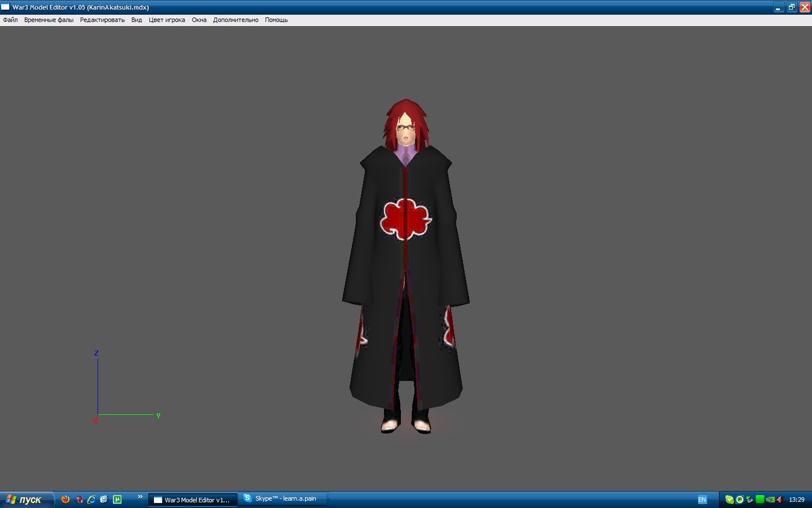
Task: Click the volume speaker tray icon
Action: tap(780, 500)
